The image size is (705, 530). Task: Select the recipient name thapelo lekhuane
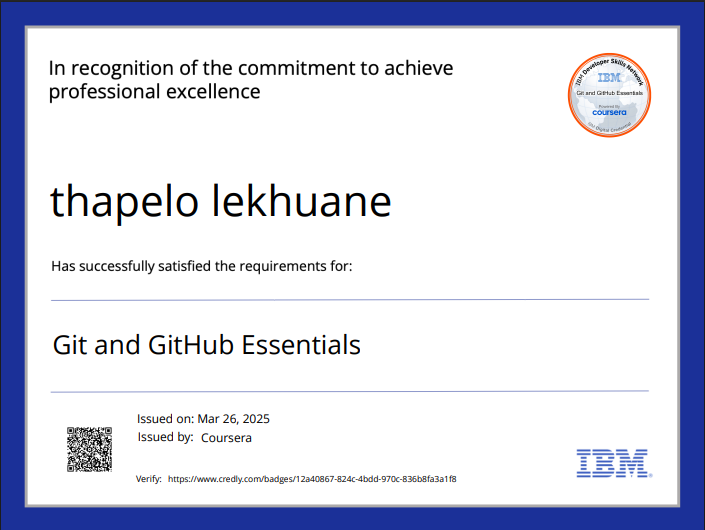pos(220,202)
